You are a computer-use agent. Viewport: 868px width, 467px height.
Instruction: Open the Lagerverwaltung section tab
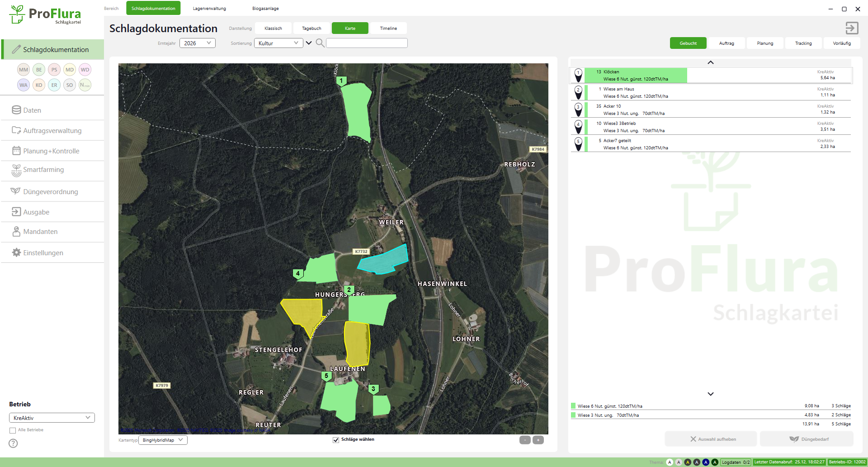click(x=209, y=8)
